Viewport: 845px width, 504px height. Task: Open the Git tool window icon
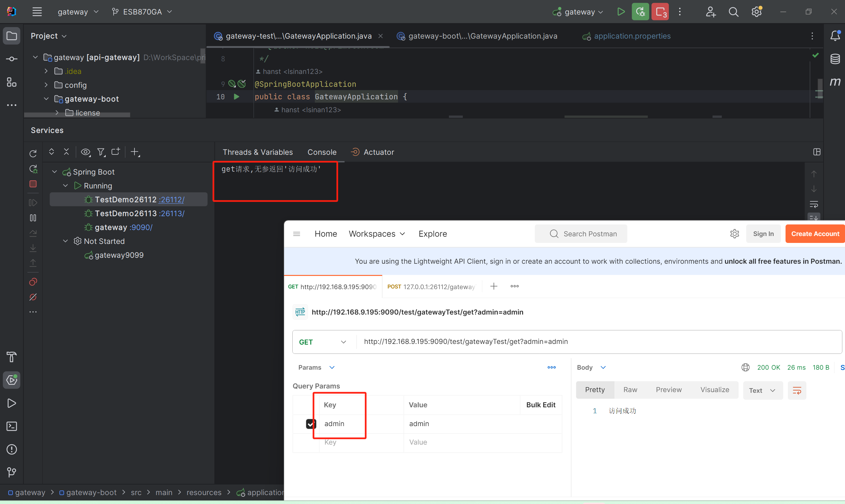pos(12,472)
